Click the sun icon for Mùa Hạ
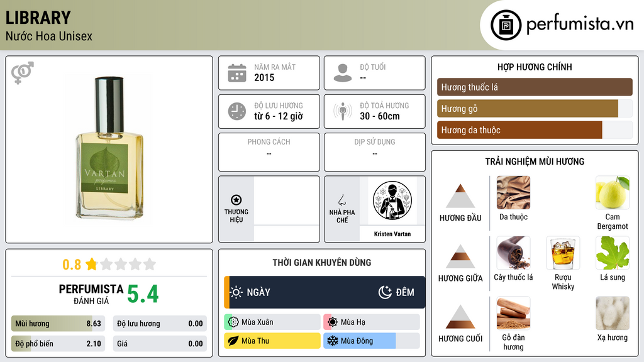The width and height of the screenshot is (644, 362). (332, 322)
